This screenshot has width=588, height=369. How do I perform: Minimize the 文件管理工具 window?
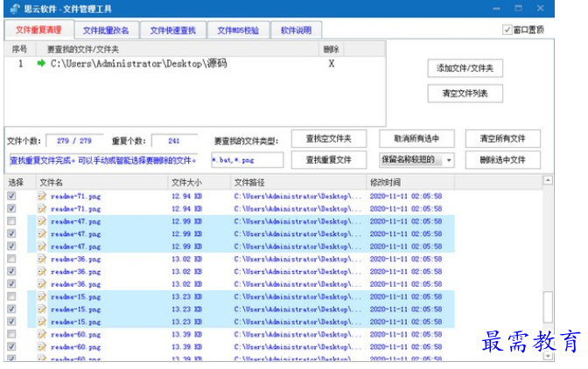coord(496,8)
